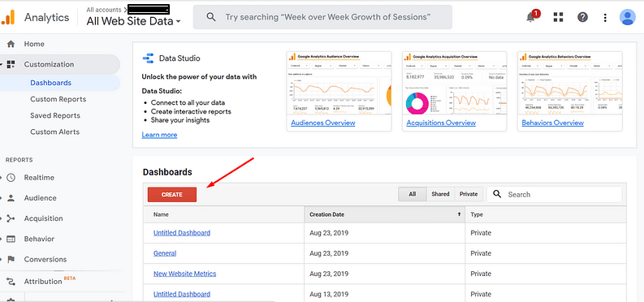
Task: Expand the Realtime reports section
Action: (x=2, y=178)
